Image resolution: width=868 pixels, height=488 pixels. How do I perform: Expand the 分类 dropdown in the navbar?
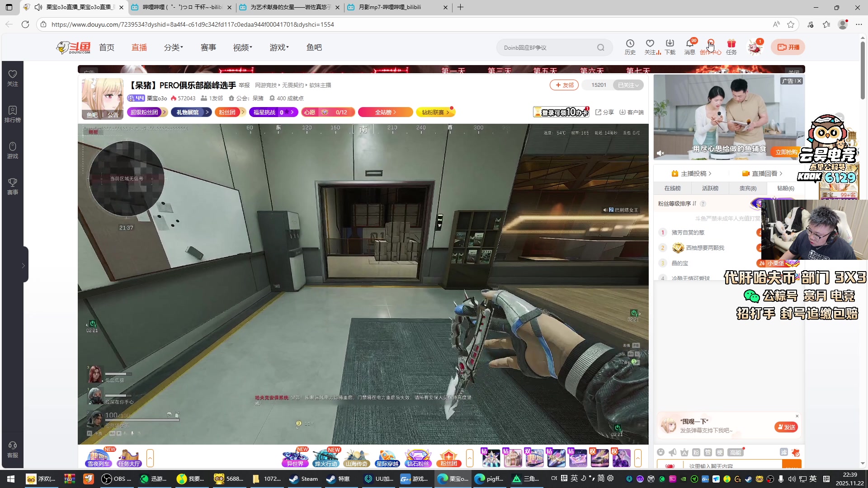point(174,47)
